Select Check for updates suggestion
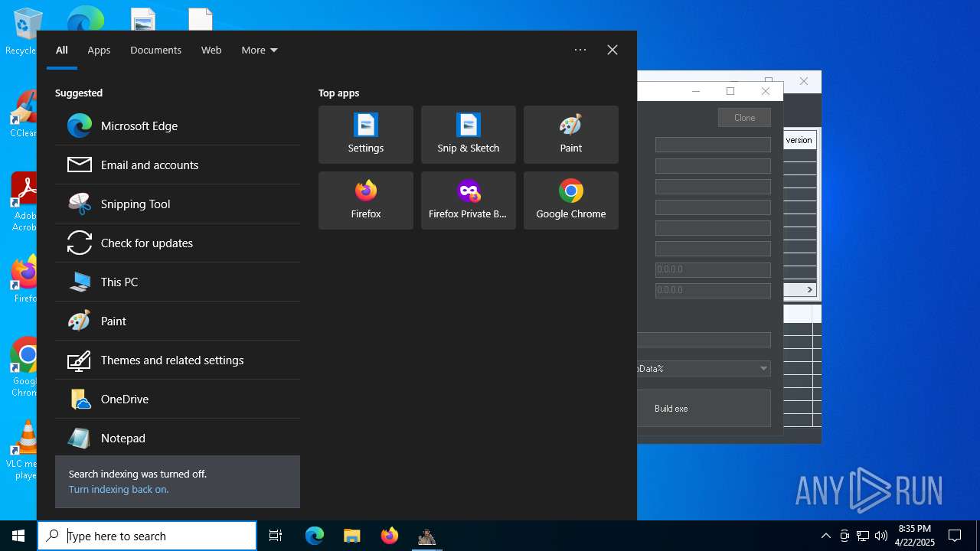980x551 pixels. pos(178,243)
